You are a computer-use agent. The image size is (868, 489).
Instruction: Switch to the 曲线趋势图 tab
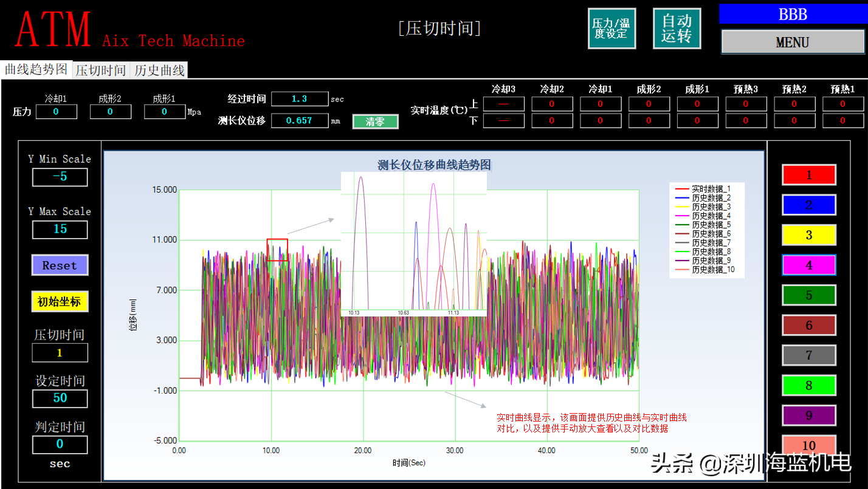tap(36, 69)
